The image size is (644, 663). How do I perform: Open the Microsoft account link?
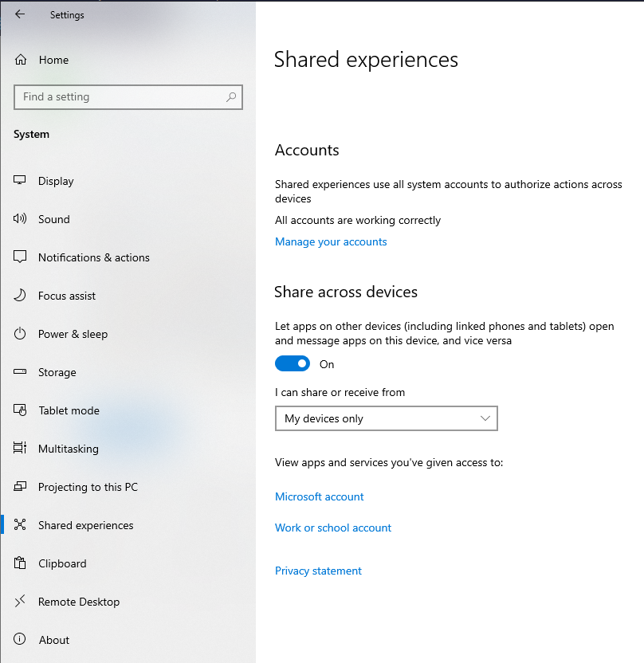pos(320,496)
